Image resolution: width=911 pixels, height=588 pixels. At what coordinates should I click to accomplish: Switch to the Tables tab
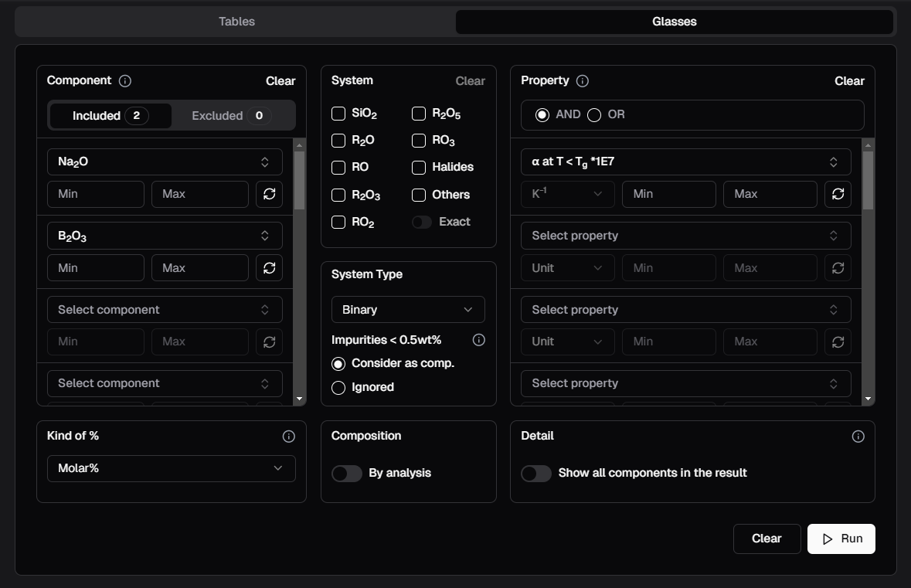tap(236, 22)
